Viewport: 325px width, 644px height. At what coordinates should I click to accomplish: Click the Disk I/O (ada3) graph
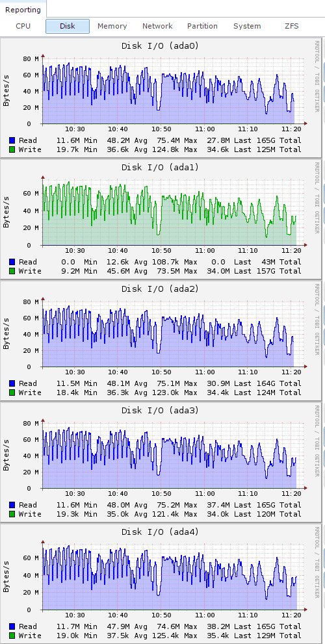[161, 463]
